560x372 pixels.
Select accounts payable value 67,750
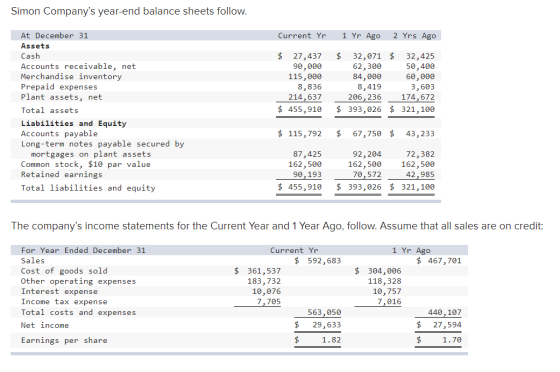(x=367, y=134)
